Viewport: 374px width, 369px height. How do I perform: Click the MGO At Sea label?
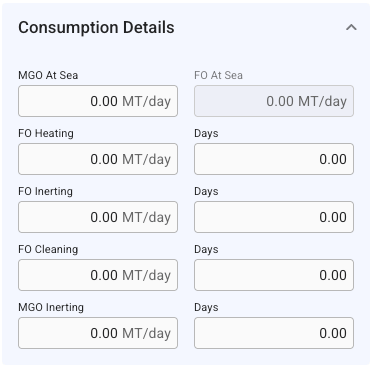point(48,75)
